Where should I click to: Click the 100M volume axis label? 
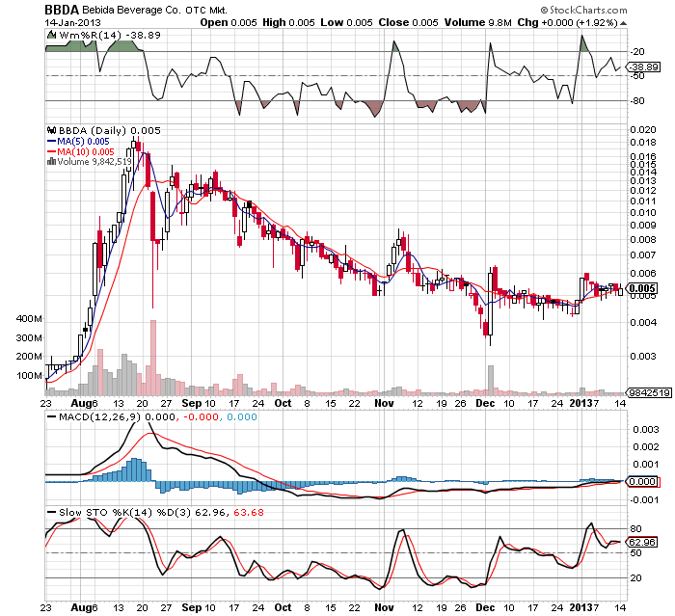coord(29,375)
